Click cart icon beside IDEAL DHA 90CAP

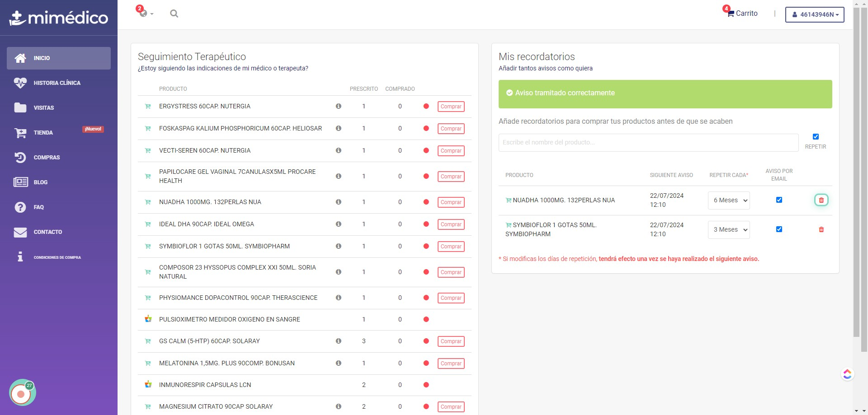(148, 224)
